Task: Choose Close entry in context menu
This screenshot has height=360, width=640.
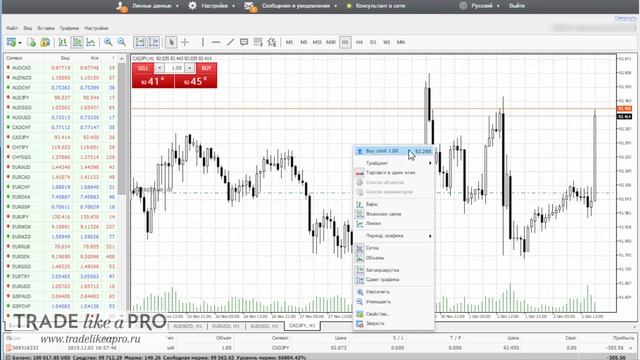Action: pos(393,323)
